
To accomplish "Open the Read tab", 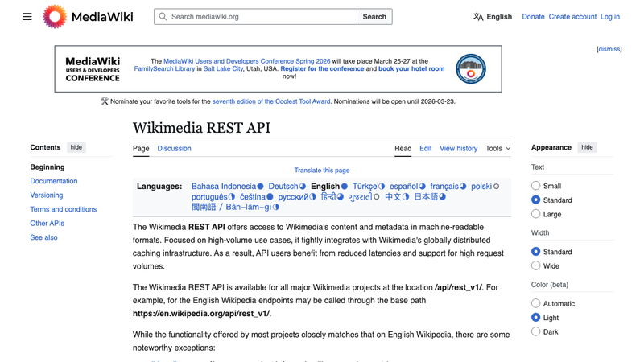I will click(403, 149).
